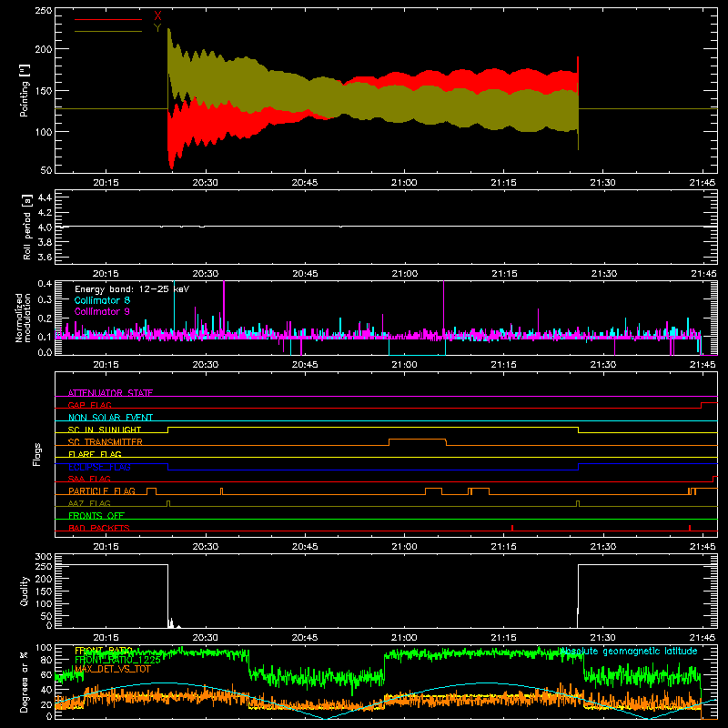The height and width of the screenshot is (728, 728).
Task: Click the 21:00 tick under the Pointing plot
Action: [404, 183]
